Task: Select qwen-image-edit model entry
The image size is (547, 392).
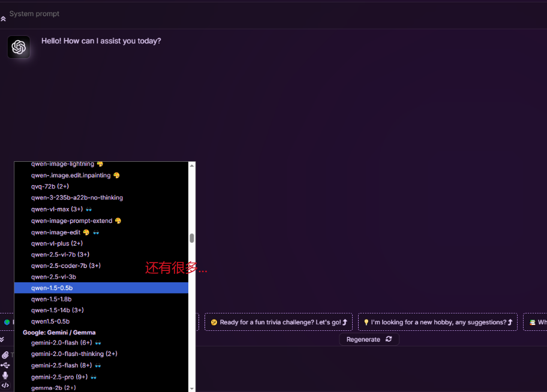Action: [56, 233]
